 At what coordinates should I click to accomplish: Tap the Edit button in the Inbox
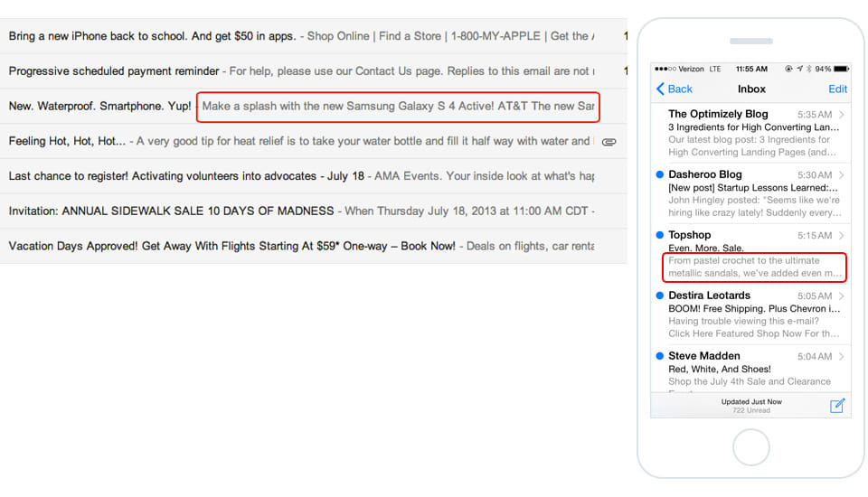pyautogui.click(x=837, y=89)
